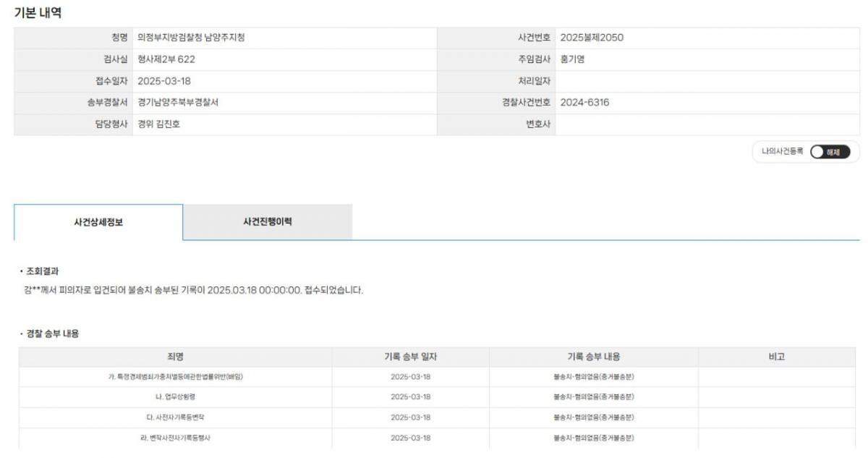Select the 나. 업무상횡령 charge row
Viewport: 868px width, 458px height.
[437, 397]
